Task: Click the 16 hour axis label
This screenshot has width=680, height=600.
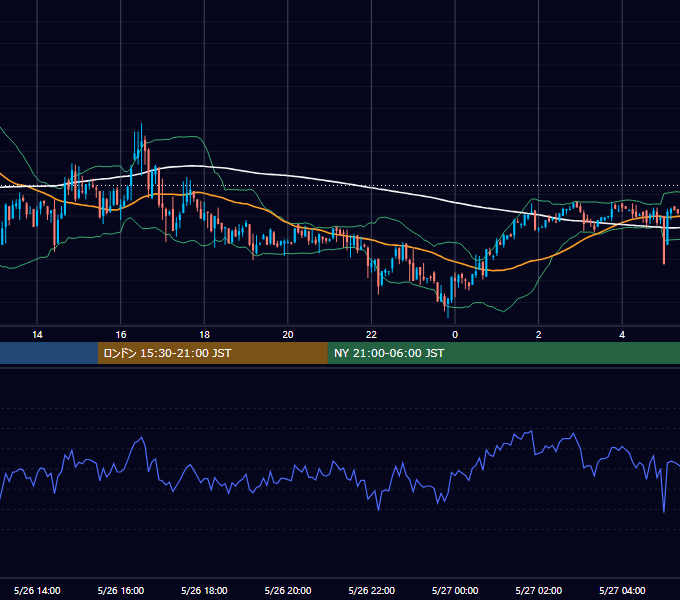Action: pos(121,335)
